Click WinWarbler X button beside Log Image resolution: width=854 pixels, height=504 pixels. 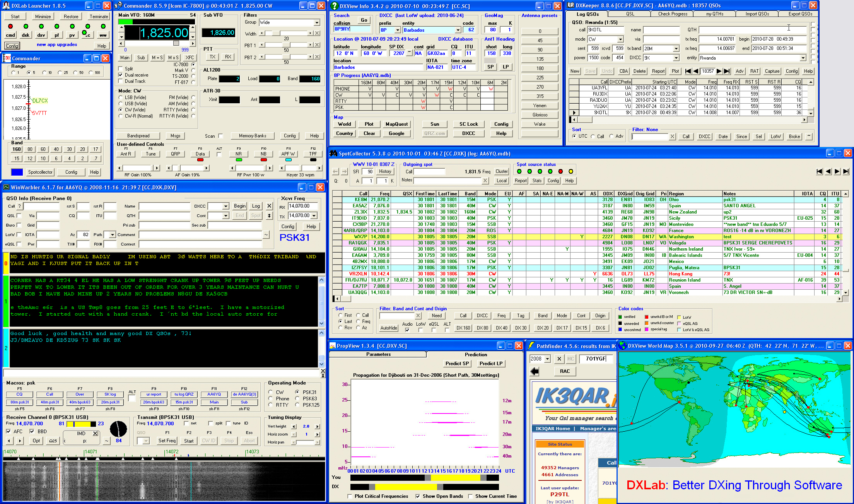click(x=270, y=206)
